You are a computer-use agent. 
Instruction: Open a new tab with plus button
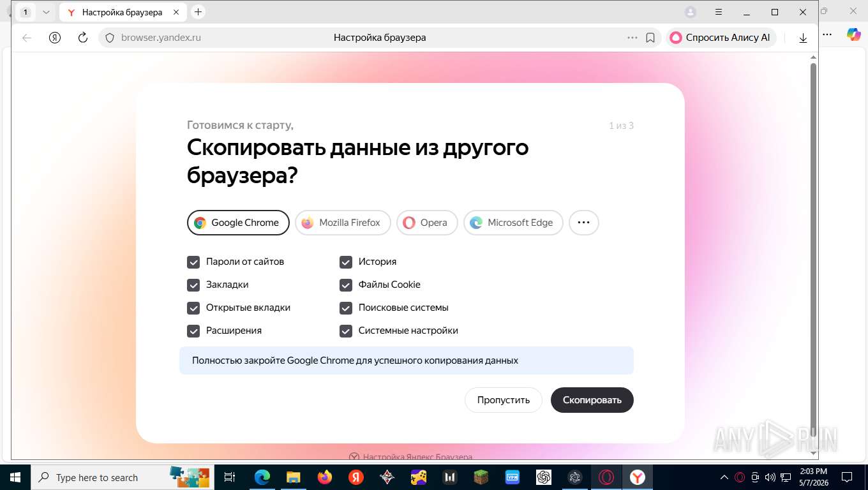(x=198, y=12)
